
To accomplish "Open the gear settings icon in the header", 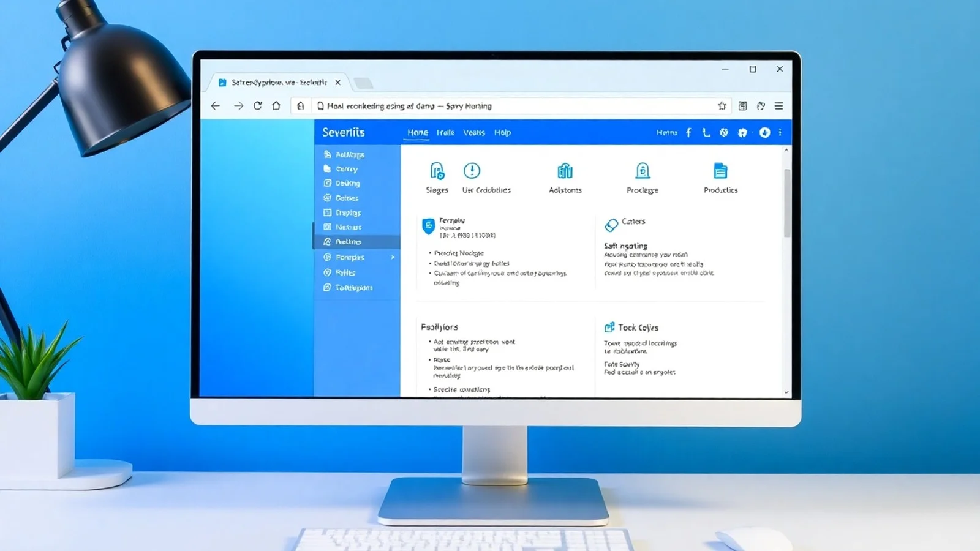I will [724, 132].
